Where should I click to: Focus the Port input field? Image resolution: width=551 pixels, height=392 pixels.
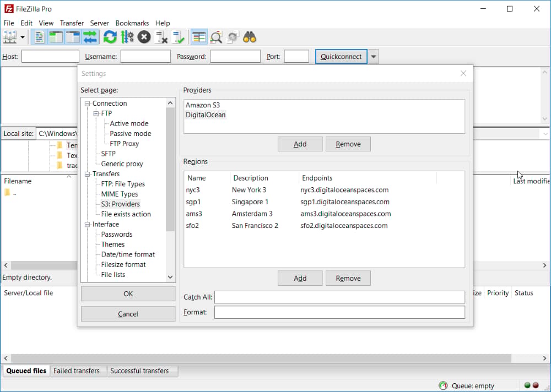(x=296, y=56)
